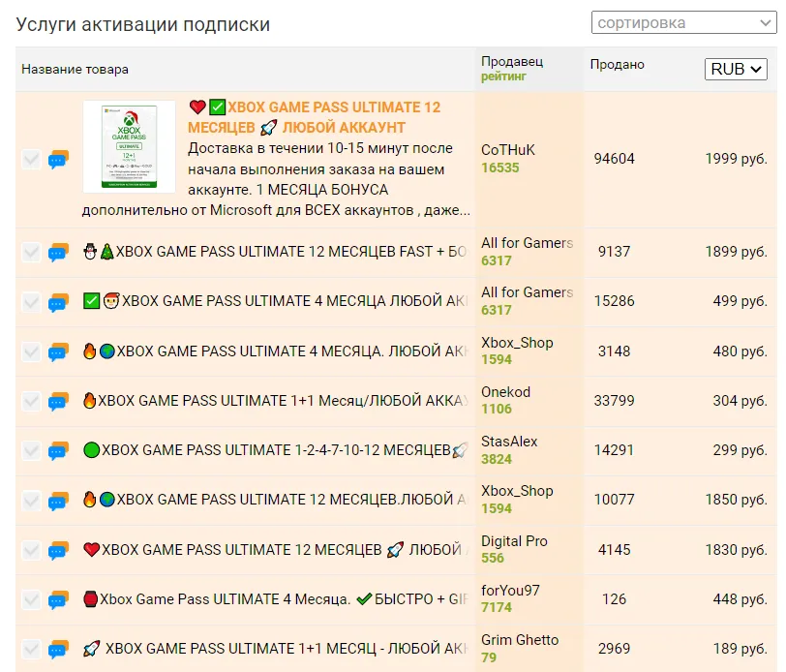Tick checkbox in StasAlex 299 руб. row

tap(31, 450)
